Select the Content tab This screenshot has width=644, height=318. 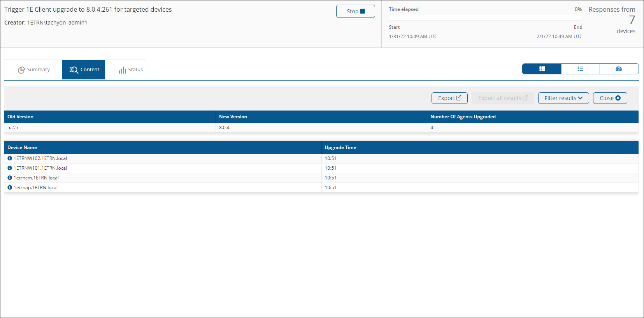(x=84, y=70)
